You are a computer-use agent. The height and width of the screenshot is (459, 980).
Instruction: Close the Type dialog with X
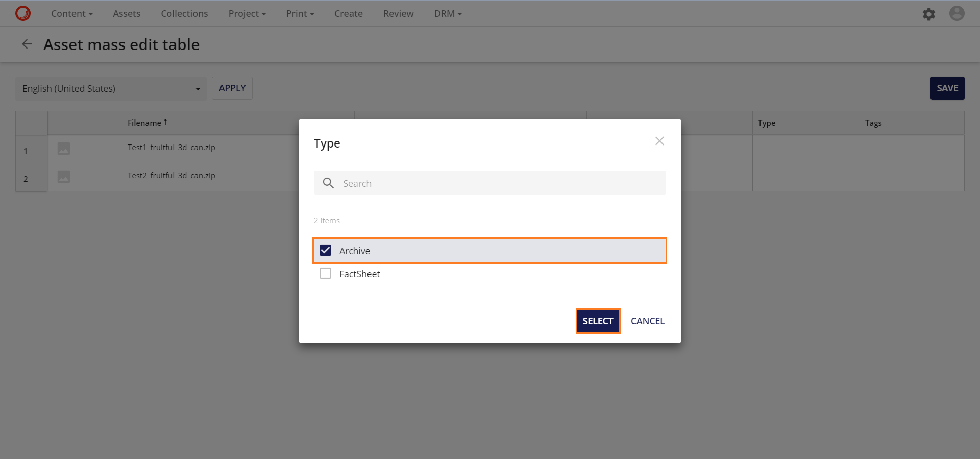coord(659,141)
